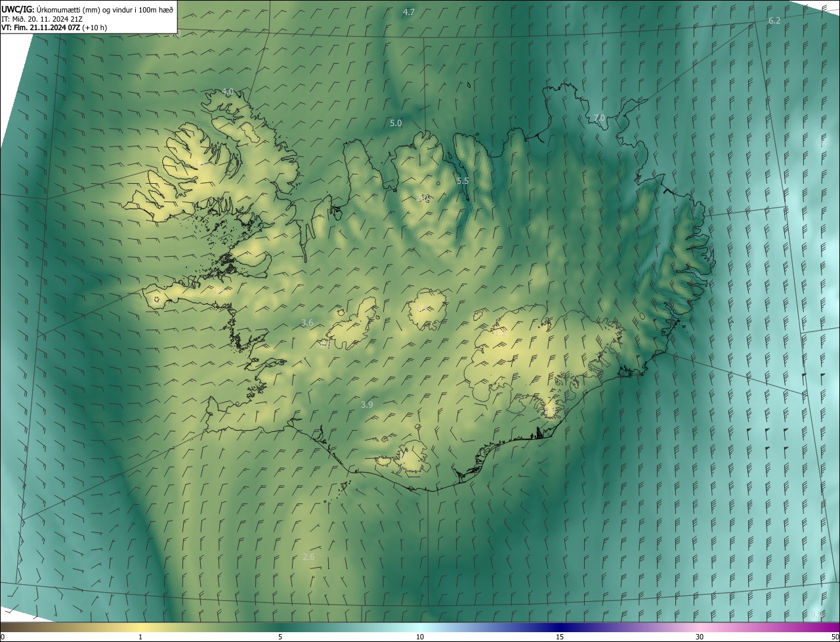This screenshot has height=642, width=840.
Task: Pick the pale pink color at value 30 on the color bar
Action: (x=700, y=628)
